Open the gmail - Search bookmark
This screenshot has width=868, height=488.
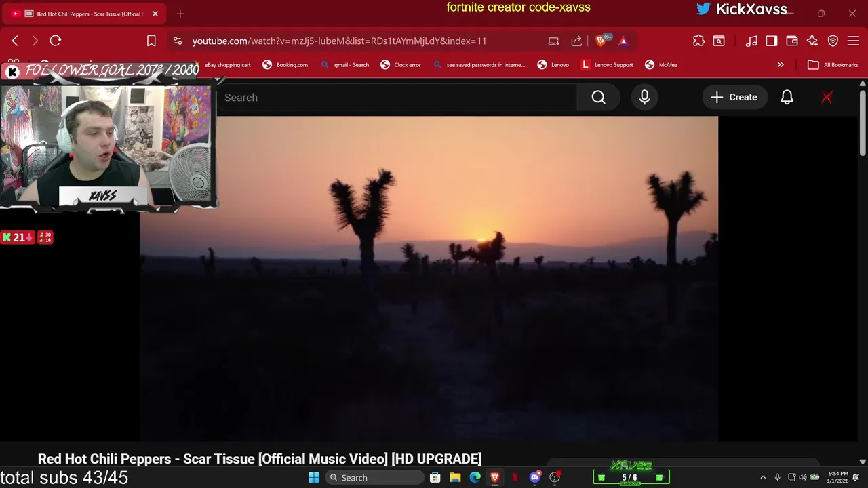tap(345, 65)
